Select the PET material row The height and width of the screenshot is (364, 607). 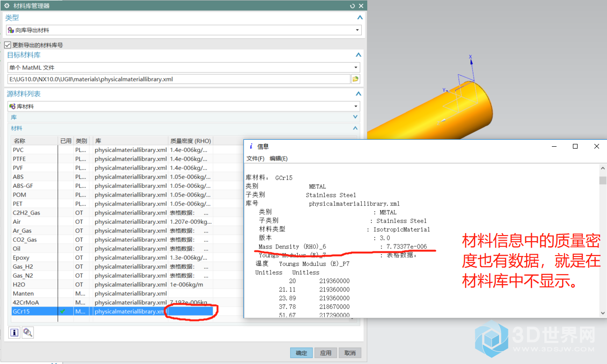pyautogui.click(x=112, y=204)
